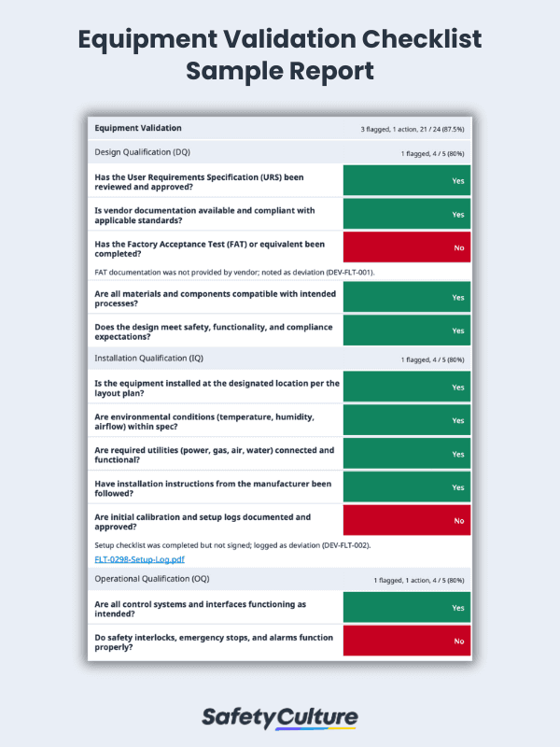The height and width of the screenshot is (747, 560).
Task: Click the red No for Factory Acceptance Test
Action: click(407, 247)
